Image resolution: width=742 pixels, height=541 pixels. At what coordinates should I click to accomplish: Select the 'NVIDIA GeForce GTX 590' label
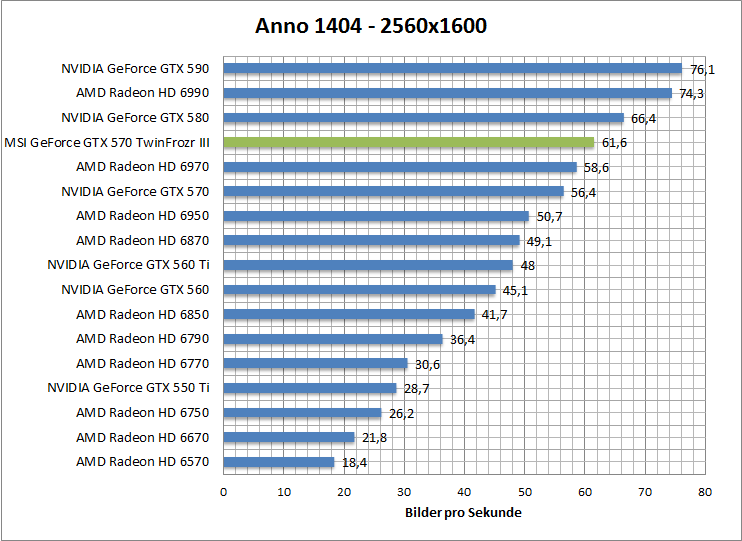135,69
